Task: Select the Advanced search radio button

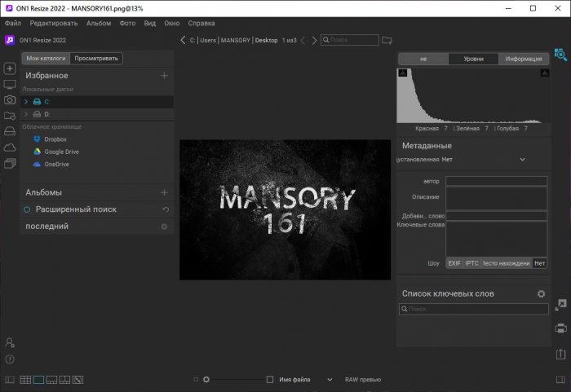Action: click(27, 209)
